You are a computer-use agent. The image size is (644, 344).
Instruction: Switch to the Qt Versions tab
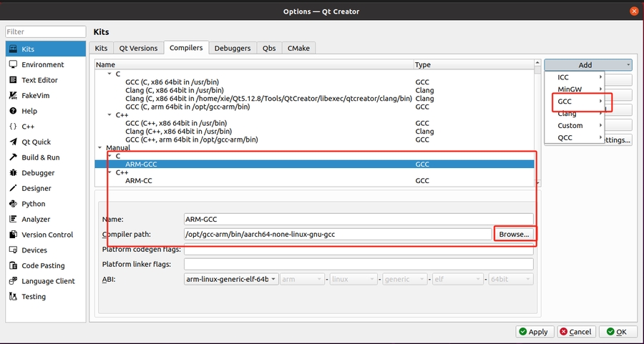(138, 48)
